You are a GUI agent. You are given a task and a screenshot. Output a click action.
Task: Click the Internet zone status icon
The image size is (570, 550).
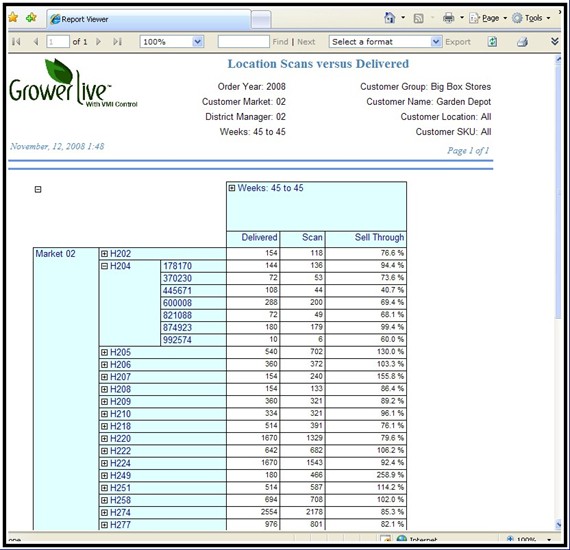pos(401,539)
